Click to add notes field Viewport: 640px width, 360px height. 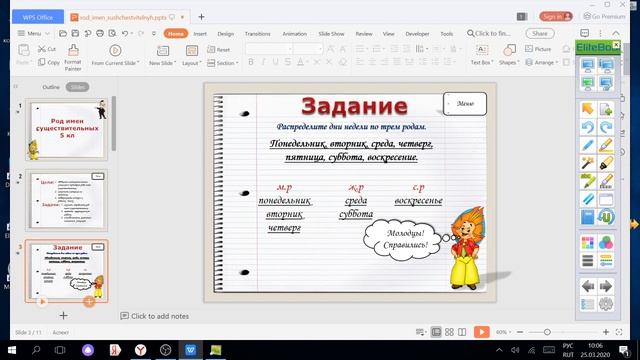[x=155, y=316]
